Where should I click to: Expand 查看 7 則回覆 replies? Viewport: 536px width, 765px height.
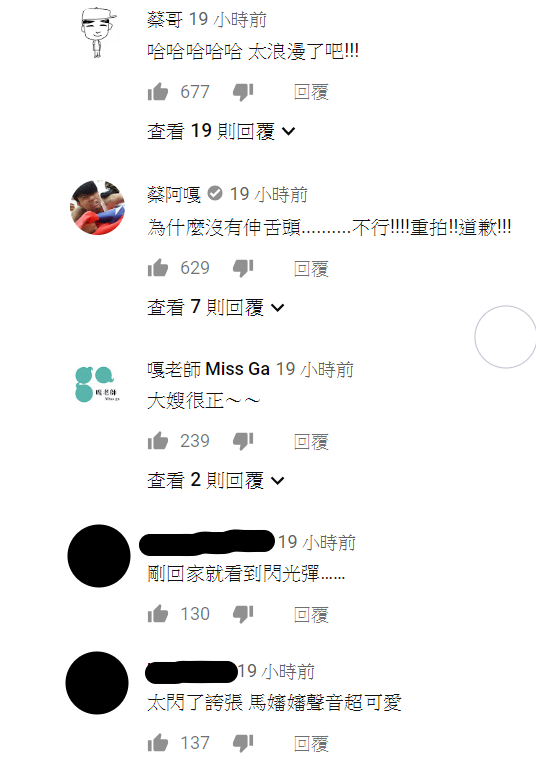216,307
